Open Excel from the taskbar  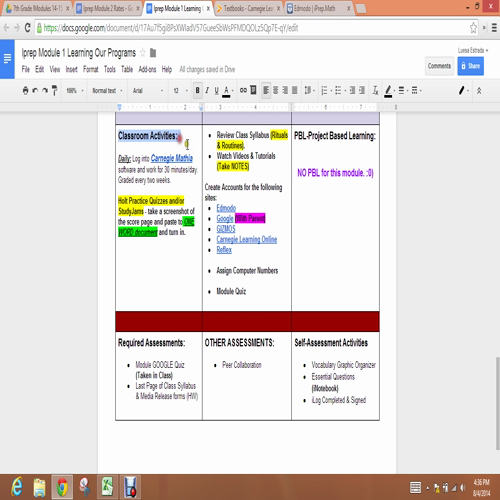[107, 487]
